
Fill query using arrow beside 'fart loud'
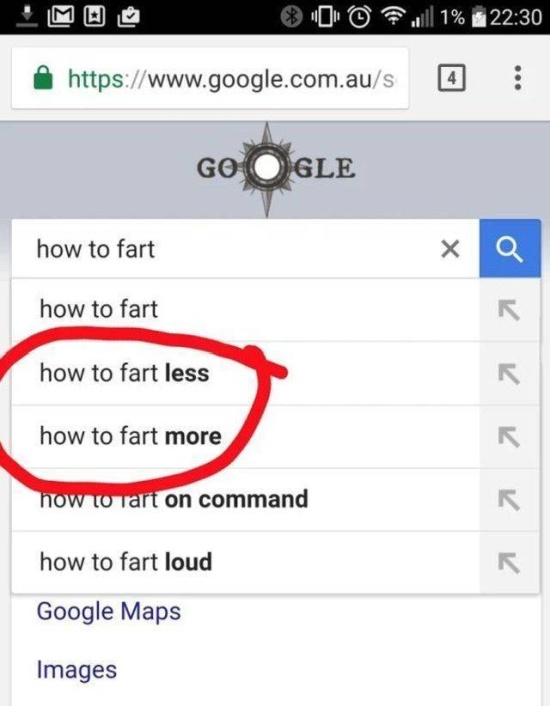pyautogui.click(x=509, y=562)
